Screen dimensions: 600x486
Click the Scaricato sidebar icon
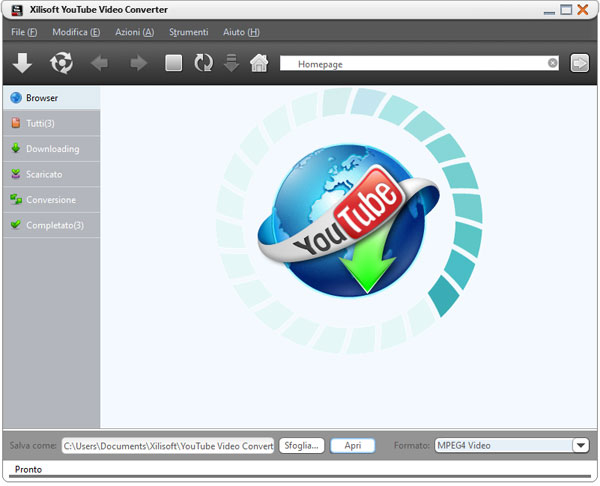[x=16, y=174]
